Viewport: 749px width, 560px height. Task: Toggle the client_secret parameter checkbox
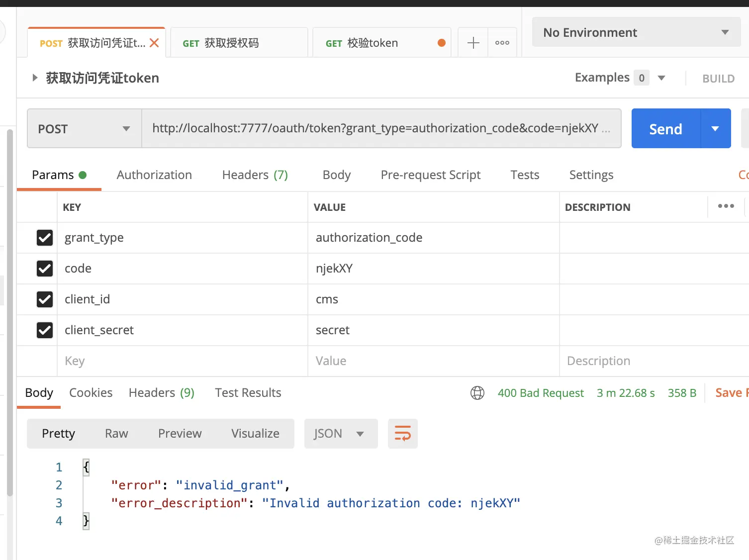(x=44, y=330)
